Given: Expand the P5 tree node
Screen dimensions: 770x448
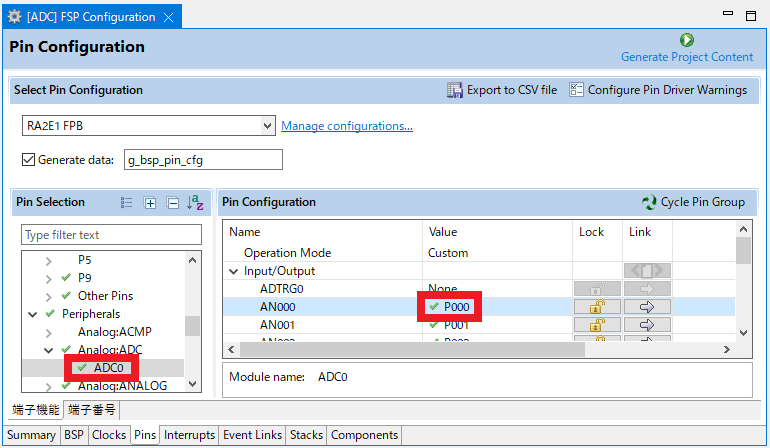Looking at the screenshot, I should [x=48, y=261].
